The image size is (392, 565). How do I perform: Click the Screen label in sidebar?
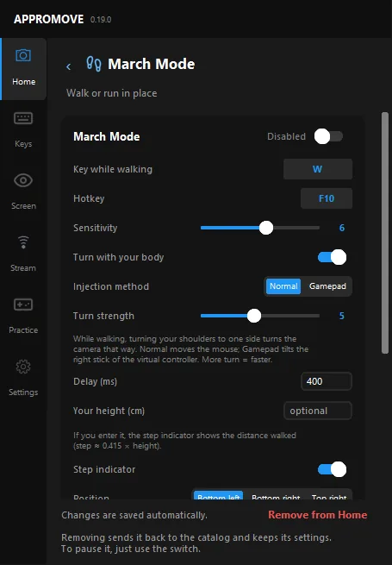tap(23, 206)
